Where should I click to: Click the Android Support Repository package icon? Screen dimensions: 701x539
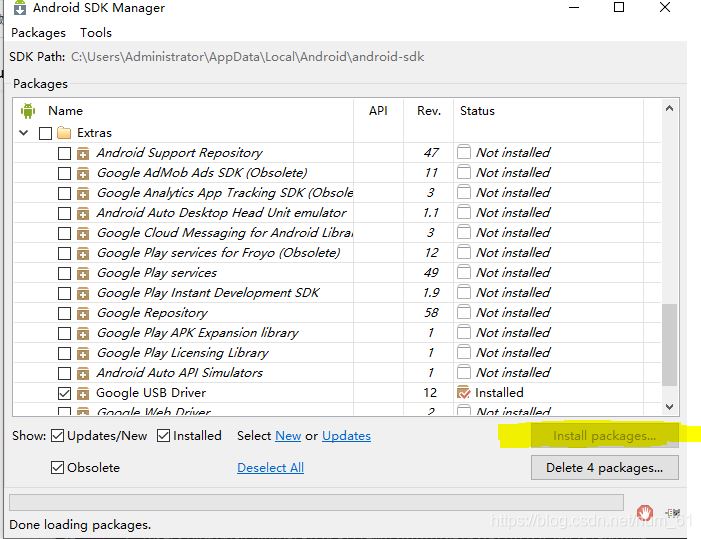click(x=83, y=153)
